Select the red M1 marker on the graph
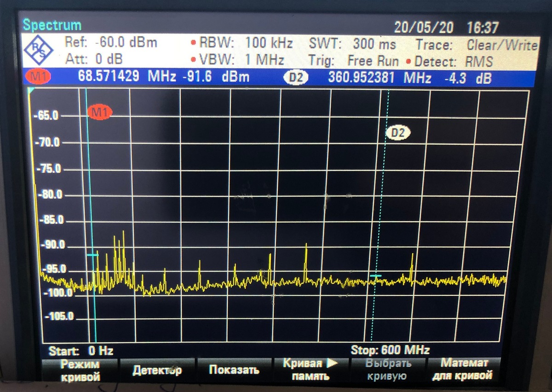This screenshot has width=552, height=392. pyautogui.click(x=100, y=112)
